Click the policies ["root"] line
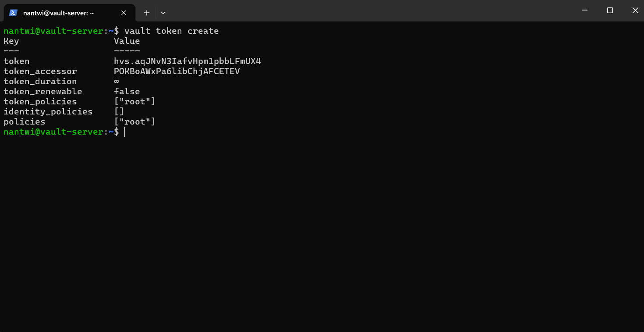Image resolution: width=644 pixels, height=332 pixels. click(135, 121)
